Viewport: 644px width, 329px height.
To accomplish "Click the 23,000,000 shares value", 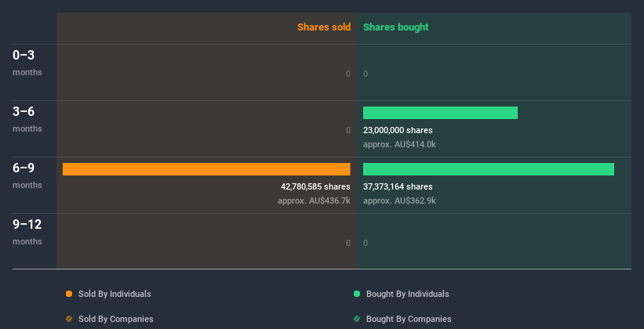I will pyautogui.click(x=398, y=130).
